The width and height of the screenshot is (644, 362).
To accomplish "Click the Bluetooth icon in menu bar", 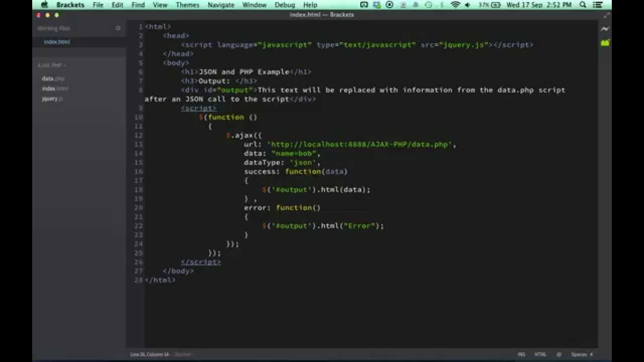I will [443, 5].
